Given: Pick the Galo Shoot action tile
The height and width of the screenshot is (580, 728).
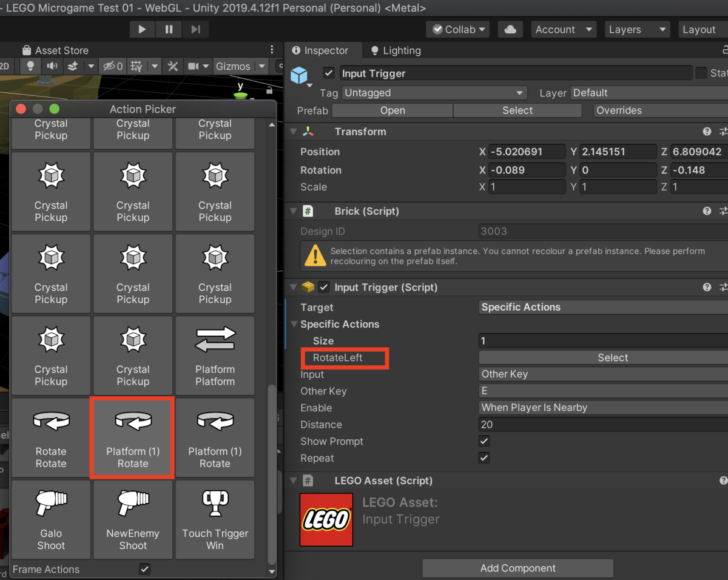Looking at the screenshot, I should tap(51, 519).
